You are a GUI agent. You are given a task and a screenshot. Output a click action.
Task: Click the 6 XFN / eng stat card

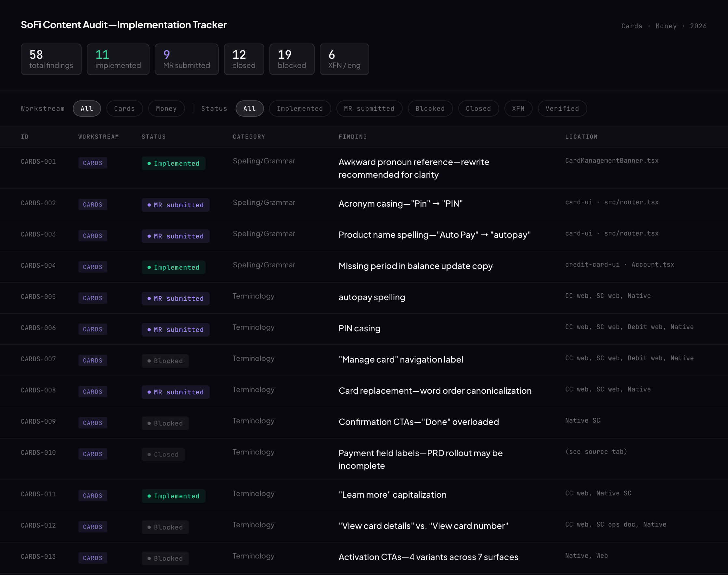344,59
